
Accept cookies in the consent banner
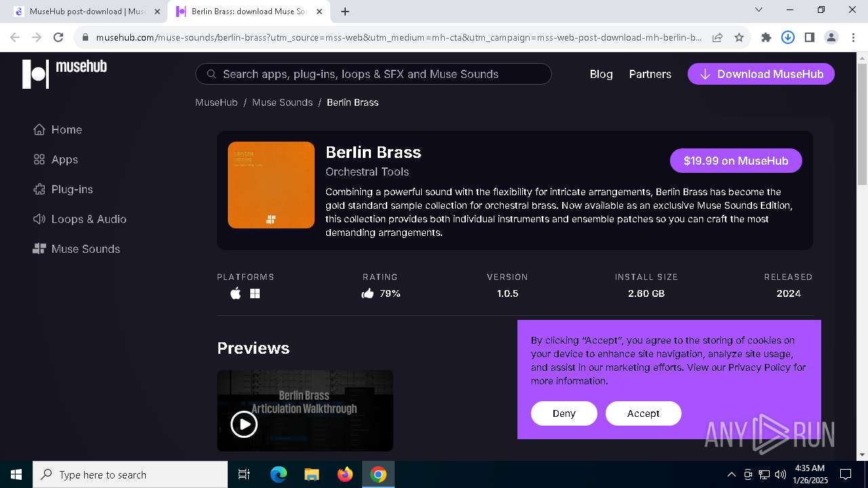(x=643, y=413)
